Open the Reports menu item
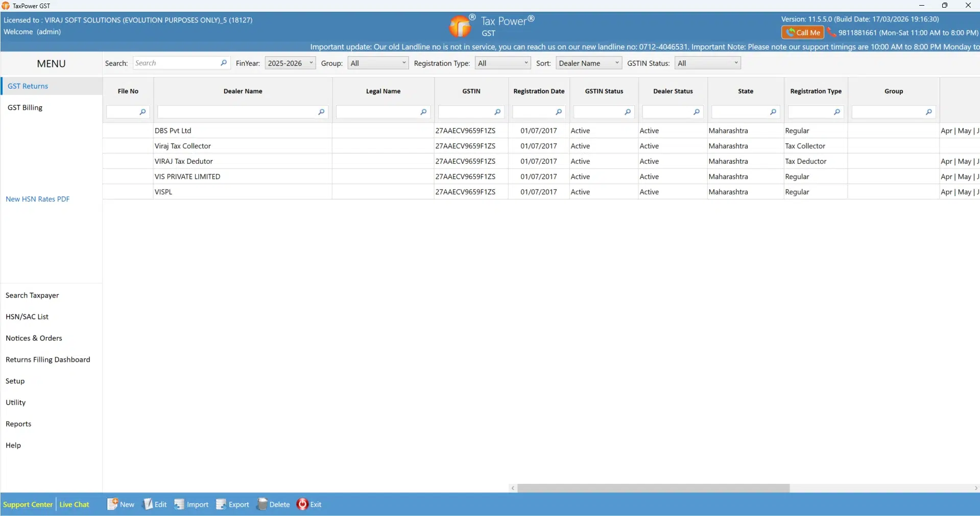This screenshot has height=516, width=980. tap(18, 424)
